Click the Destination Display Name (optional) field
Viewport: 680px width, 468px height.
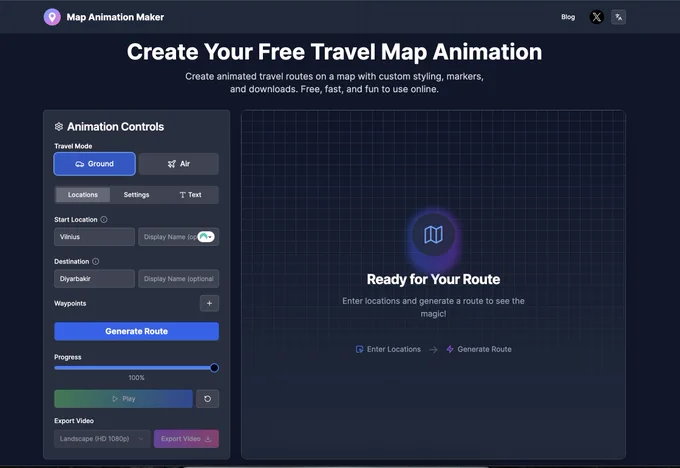[x=179, y=279]
